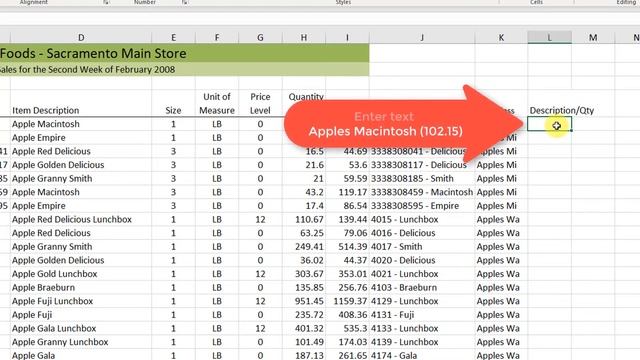This screenshot has width=640, height=360.
Task: Select the highlighted column L header
Action: pyautogui.click(x=549, y=38)
